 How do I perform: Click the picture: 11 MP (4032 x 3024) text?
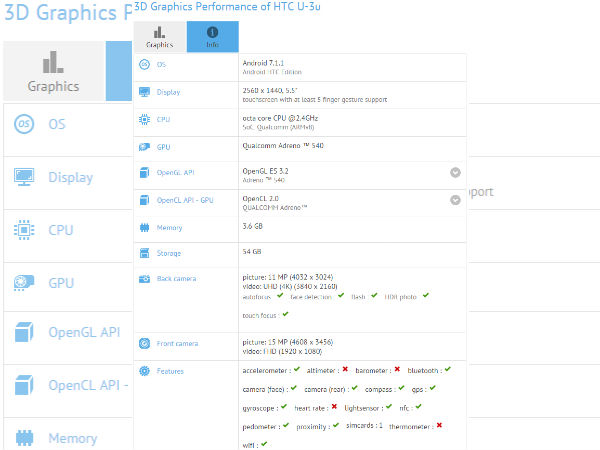pos(288,277)
